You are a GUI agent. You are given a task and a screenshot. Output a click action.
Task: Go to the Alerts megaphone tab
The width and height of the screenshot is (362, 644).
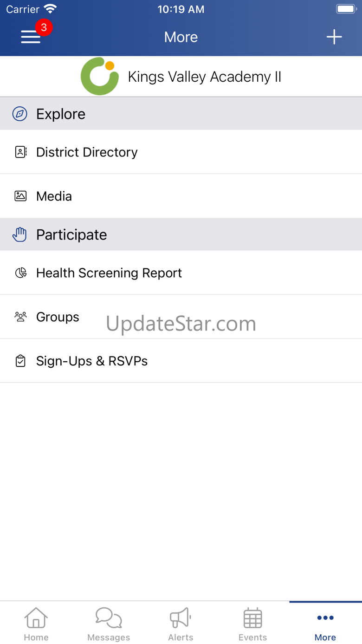[x=181, y=623]
